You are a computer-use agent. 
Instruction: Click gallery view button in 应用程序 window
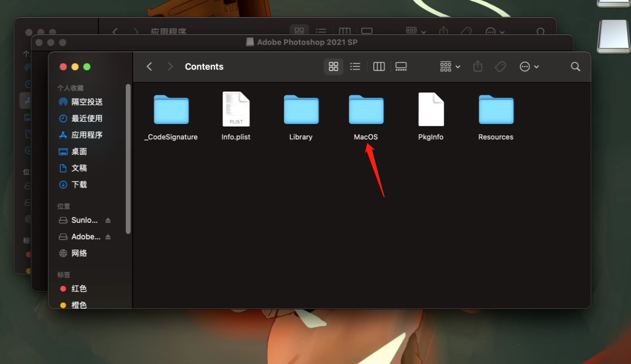click(x=367, y=31)
